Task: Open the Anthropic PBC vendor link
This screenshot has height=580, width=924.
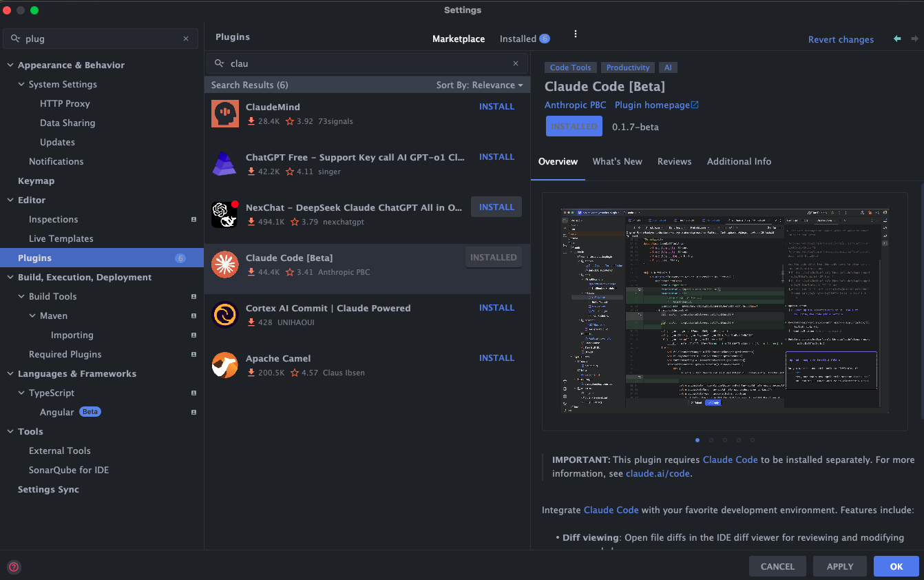Action: pos(575,105)
